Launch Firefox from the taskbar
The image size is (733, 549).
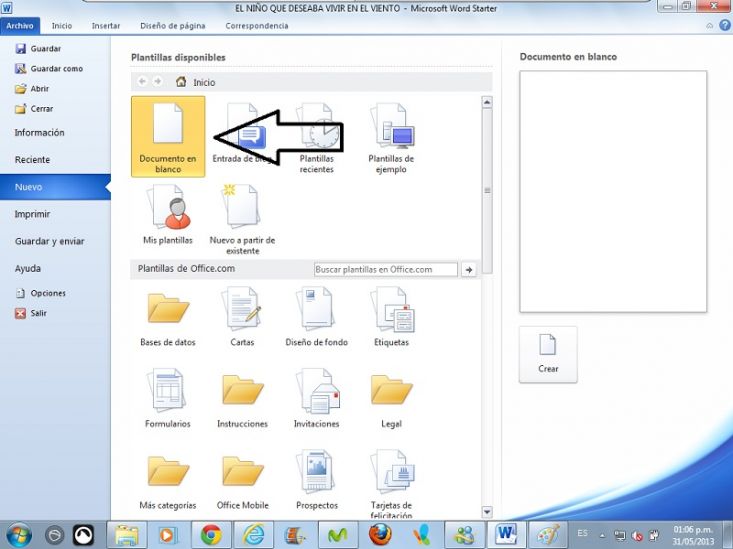click(380, 535)
